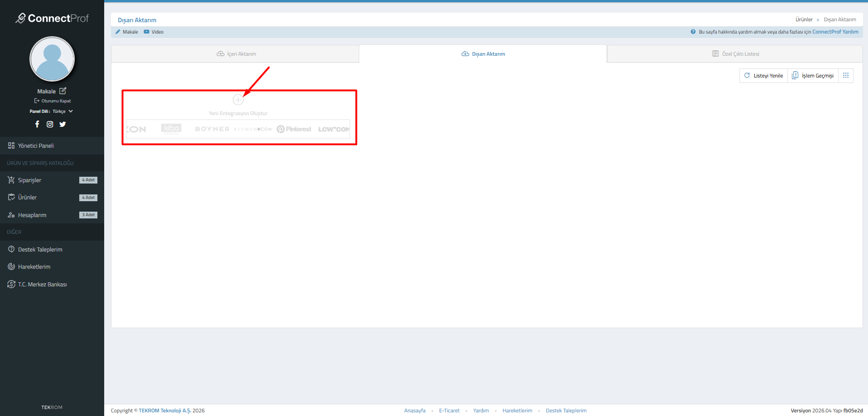Open the Instagram icon in sidebar
868x416 pixels.
[50, 124]
